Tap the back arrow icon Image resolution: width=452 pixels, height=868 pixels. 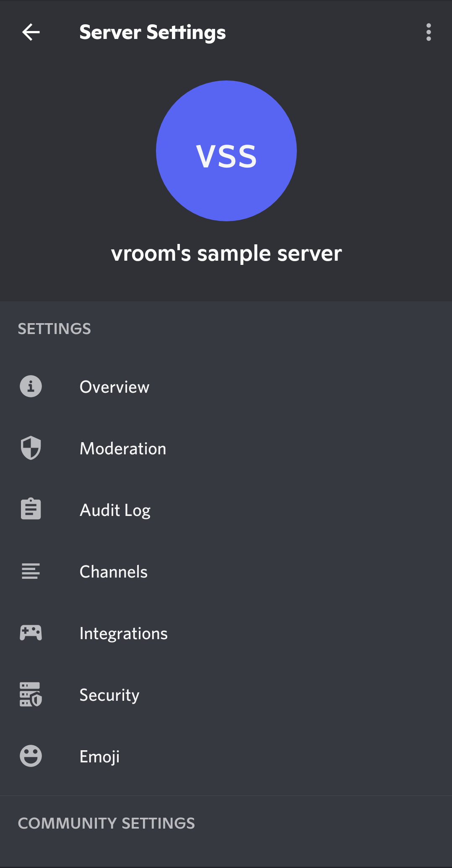tap(31, 32)
